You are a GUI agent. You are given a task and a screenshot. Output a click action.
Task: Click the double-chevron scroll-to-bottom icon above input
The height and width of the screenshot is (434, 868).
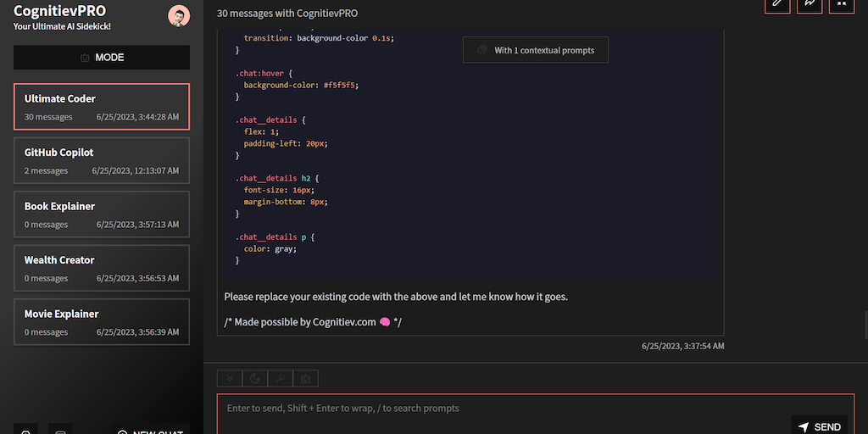[x=229, y=379]
